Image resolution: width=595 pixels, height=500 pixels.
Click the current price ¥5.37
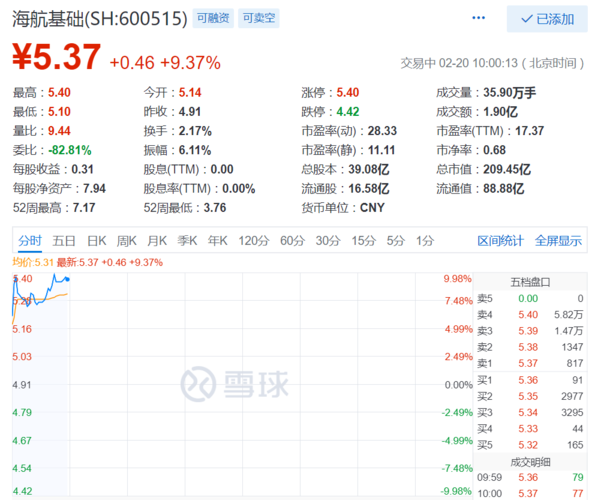(x=57, y=57)
